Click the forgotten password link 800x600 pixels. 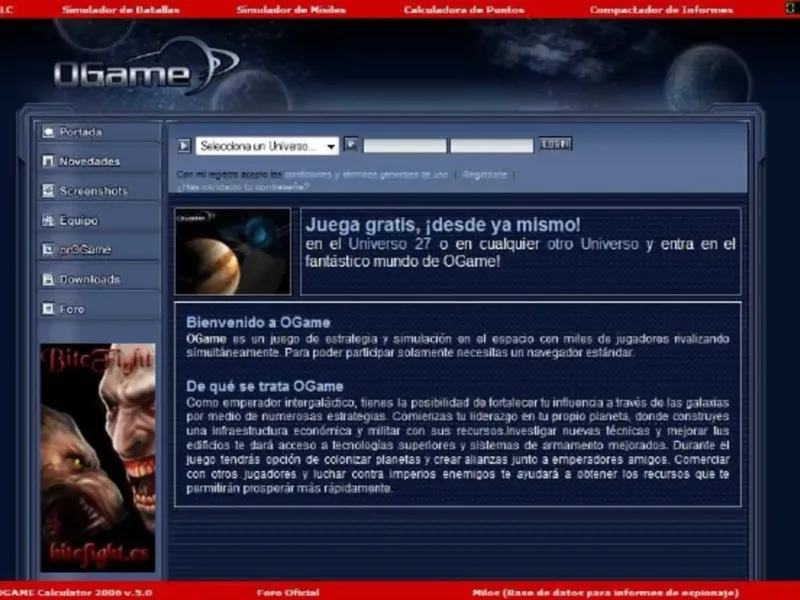click(x=243, y=187)
